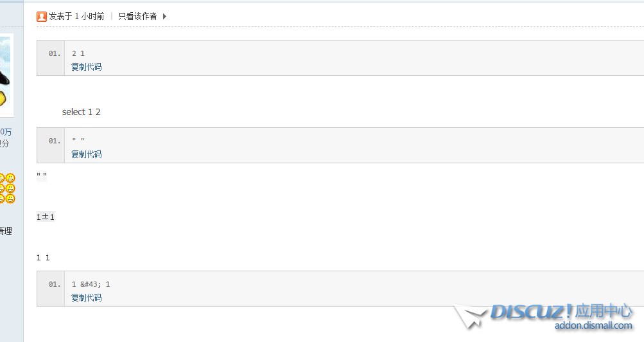Click the "select 1 2" paragraph text

82,112
